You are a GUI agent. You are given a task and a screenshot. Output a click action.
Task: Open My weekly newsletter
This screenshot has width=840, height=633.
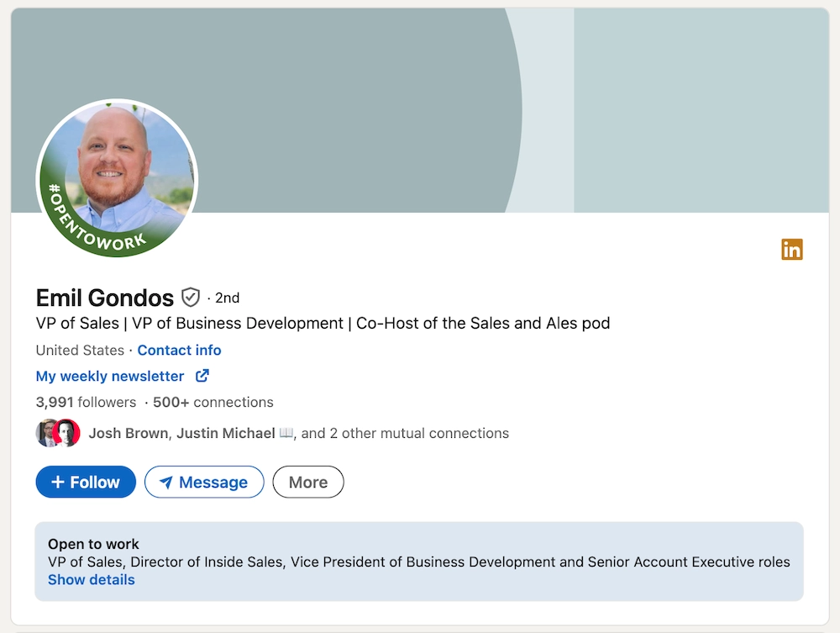(x=110, y=376)
